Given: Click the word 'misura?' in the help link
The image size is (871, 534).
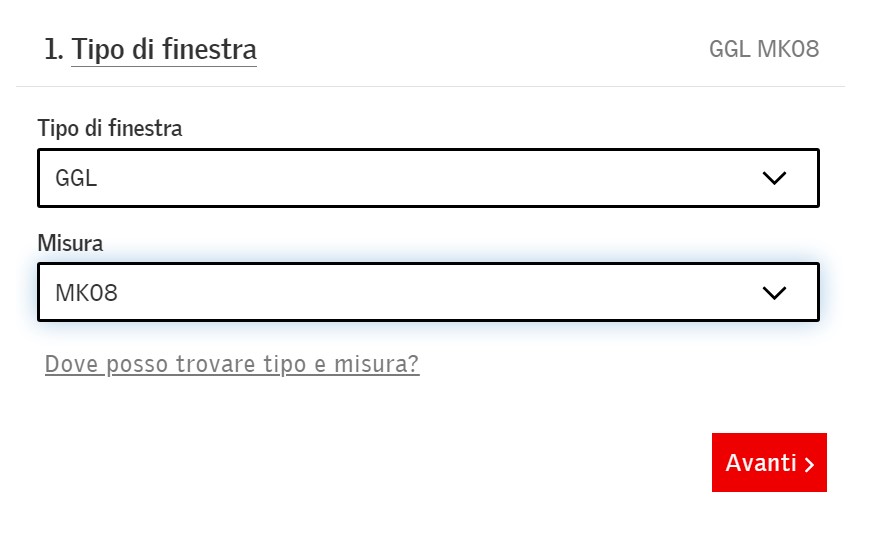Looking at the screenshot, I should pyautogui.click(x=377, y=365).
